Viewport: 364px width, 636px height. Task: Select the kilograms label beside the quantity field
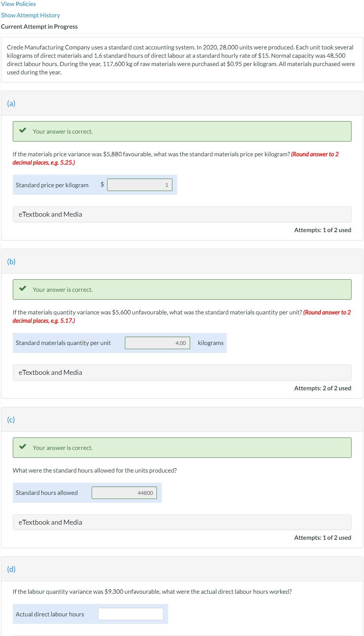[210, 343]
